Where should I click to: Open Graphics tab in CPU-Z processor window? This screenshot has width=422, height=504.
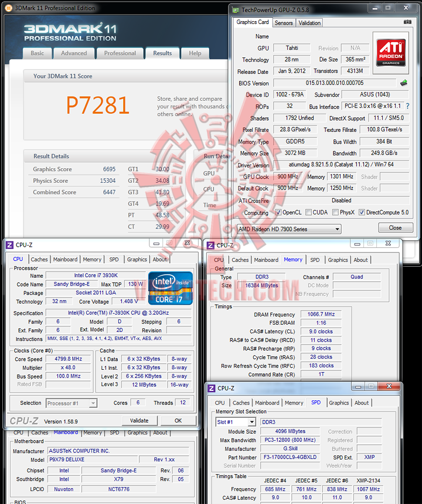pyautogui.click(x=137, y=260)
